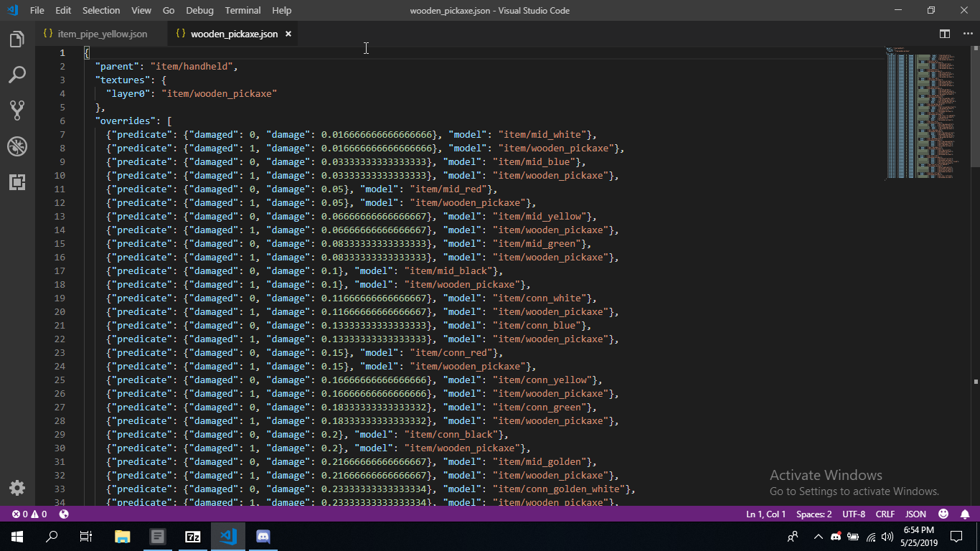
Task: Open the Manage gear menu
Action: pos(17,488)
